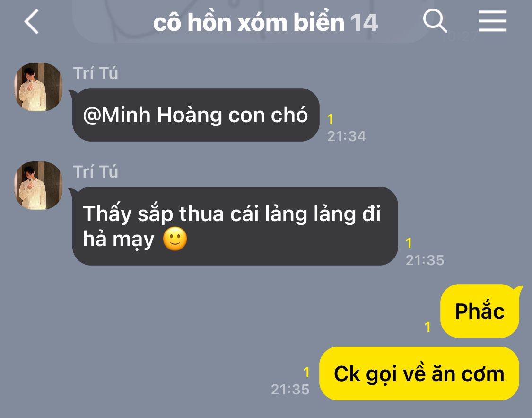
Task: Tap Trí Tú's avatar on first message
Action: click(x=38, y=87)
